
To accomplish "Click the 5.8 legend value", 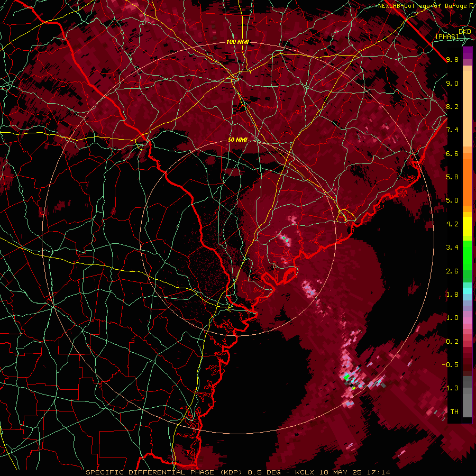I will [x=452, y=177].
